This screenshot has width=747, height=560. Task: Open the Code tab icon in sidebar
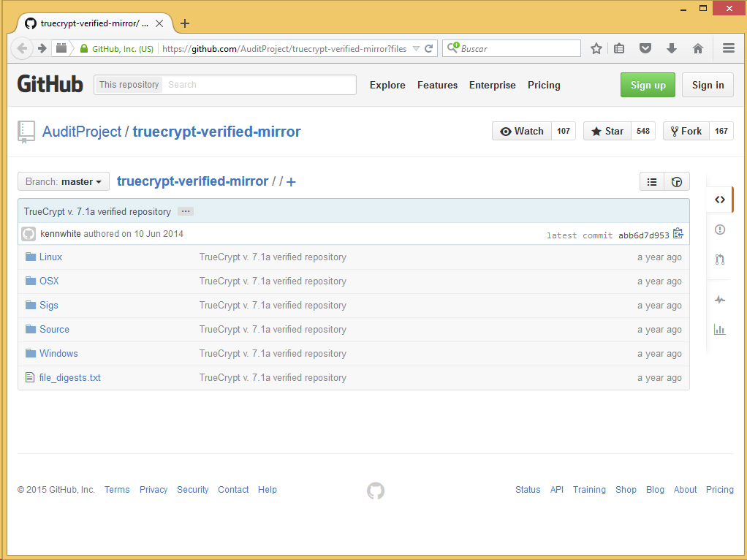[x=720, y=200]
